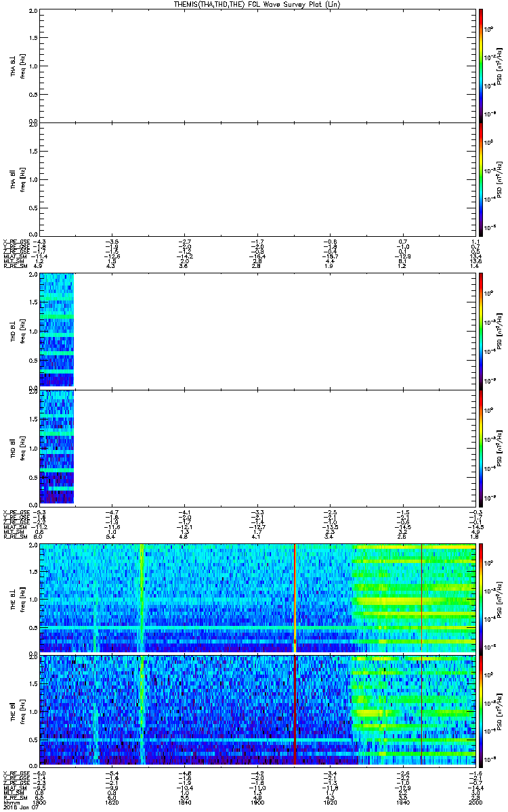Click the spectrogram data block in lower THD panel

coord(56,447)
